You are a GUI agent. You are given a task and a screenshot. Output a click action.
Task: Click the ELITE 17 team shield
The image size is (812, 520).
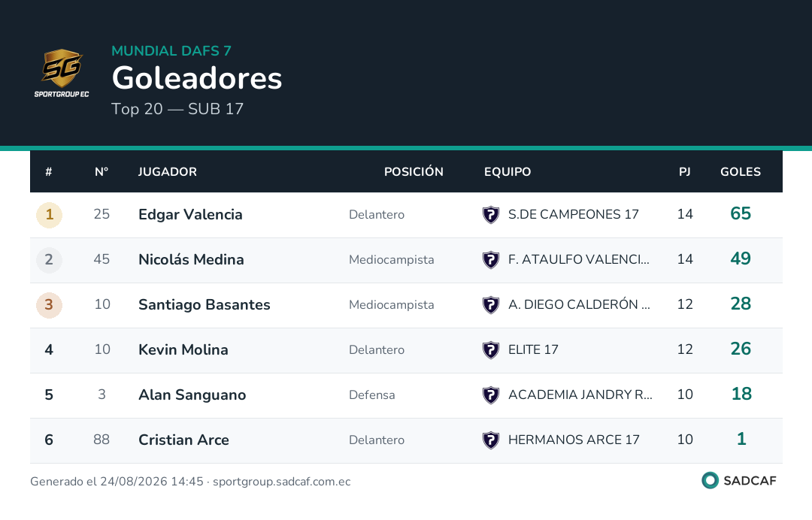tap(490, 349)
